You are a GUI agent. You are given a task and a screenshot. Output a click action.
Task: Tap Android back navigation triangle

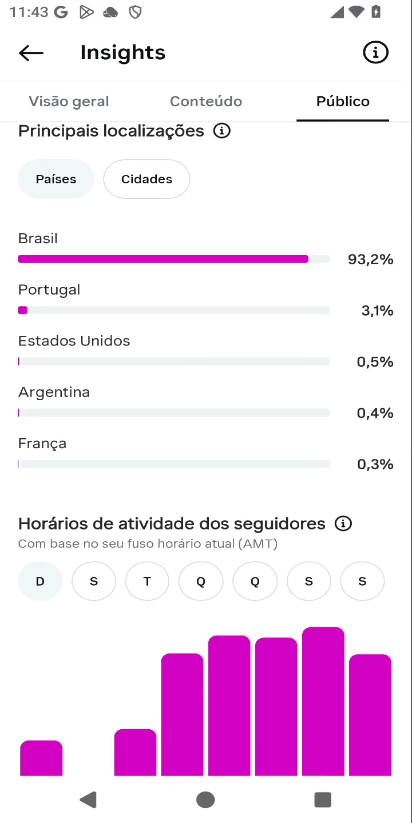(x=88, y=799)
